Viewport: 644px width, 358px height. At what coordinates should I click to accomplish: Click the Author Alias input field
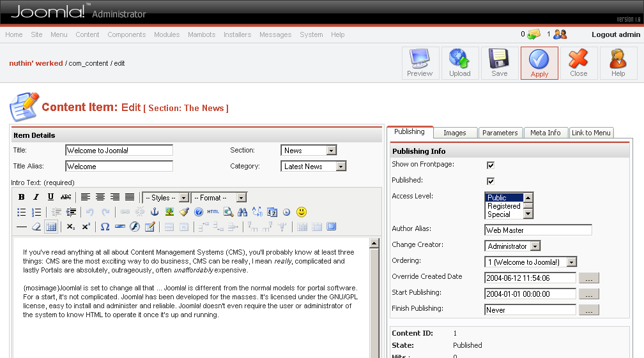pos(539,230)
